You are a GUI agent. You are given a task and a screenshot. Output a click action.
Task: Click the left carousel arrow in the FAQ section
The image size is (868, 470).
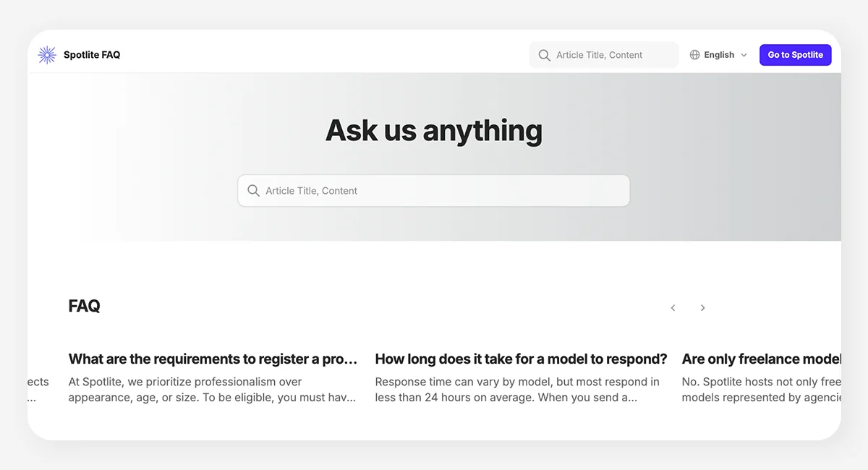673,307
